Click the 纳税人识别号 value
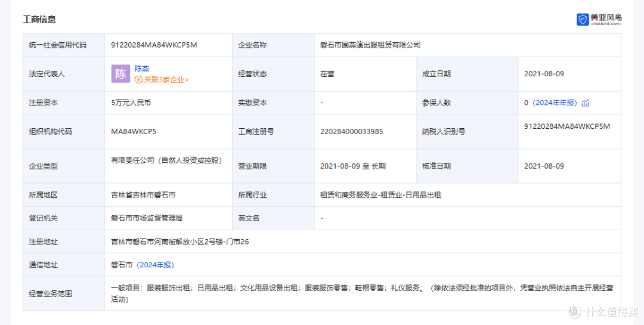 (x=567, y=126)
